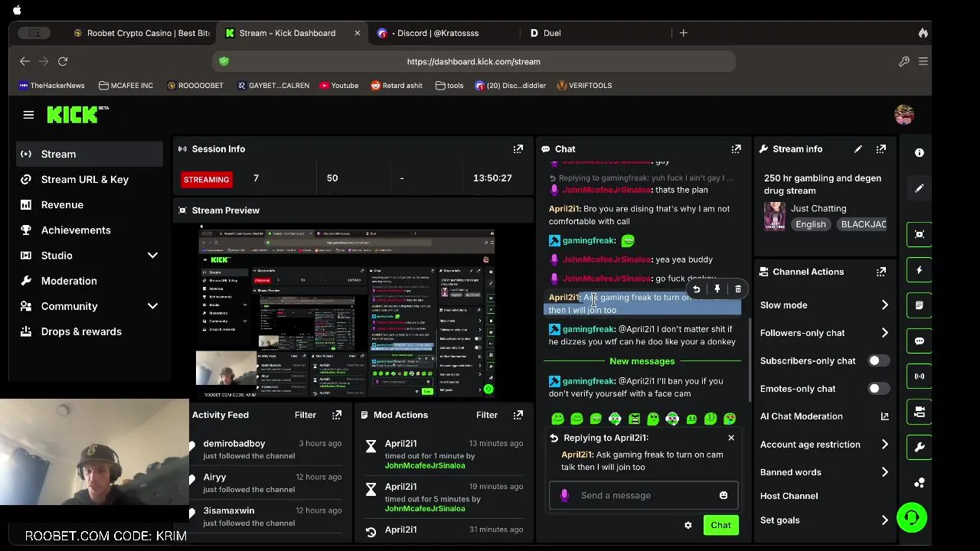This screenshot has width=980, height=551.
Task: Open Account age restriction settings
Action: pos(824,445)
